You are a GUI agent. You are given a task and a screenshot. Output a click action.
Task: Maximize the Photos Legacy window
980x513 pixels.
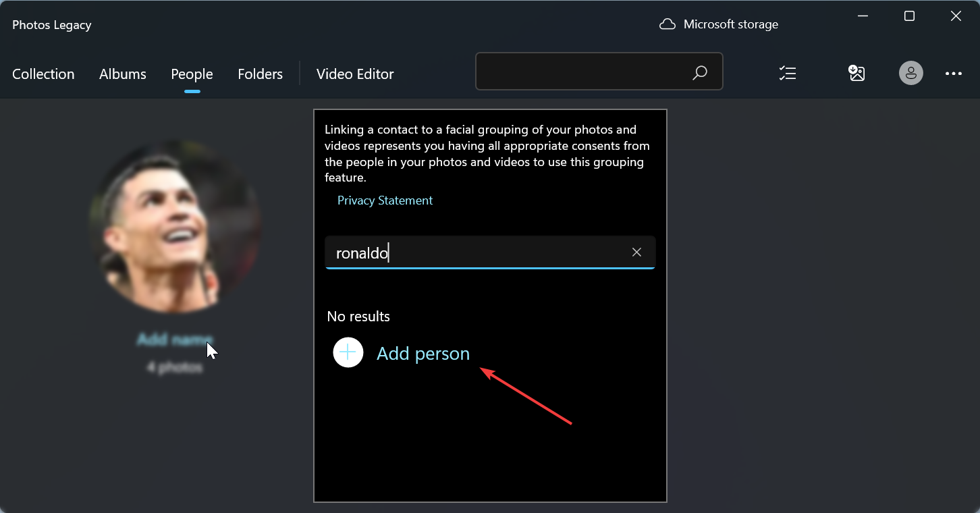[909, 16]
